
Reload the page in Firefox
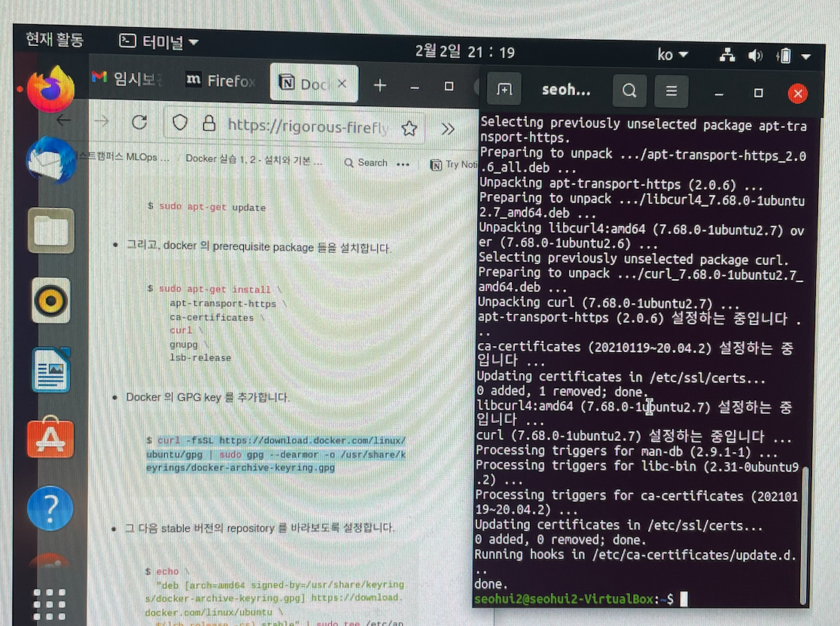[x=140, y=123]
